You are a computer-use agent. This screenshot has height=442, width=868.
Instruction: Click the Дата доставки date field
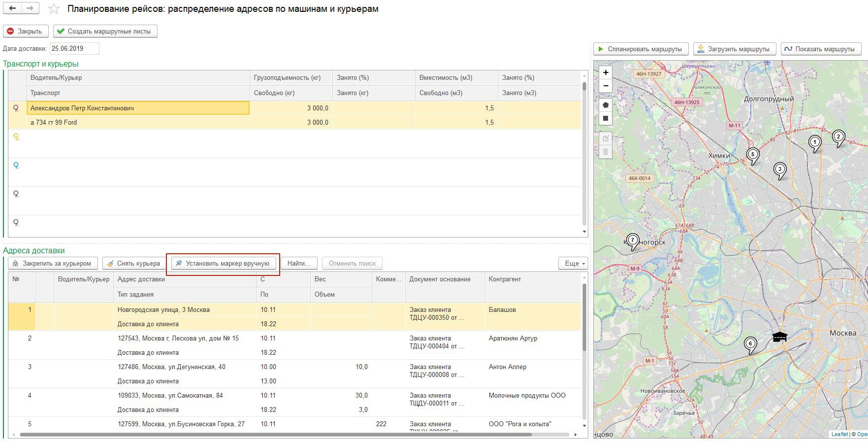[x=74, y=48]
